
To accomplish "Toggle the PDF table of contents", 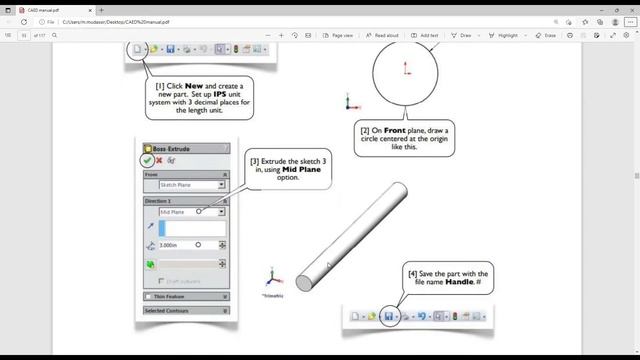I will 8,36.
